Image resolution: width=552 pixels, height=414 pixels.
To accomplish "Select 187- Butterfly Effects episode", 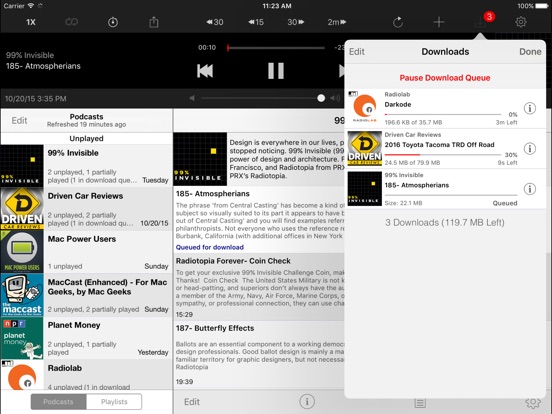I will coord(259,354).
